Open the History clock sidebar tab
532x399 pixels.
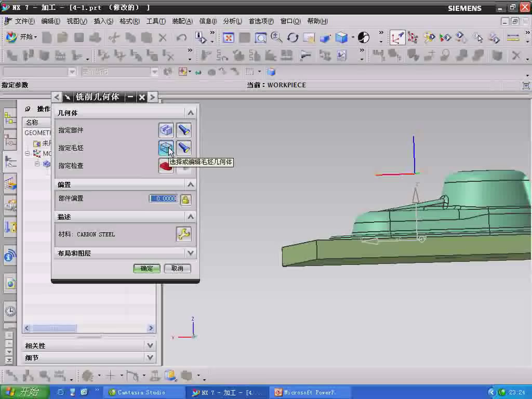pos(10,311)
